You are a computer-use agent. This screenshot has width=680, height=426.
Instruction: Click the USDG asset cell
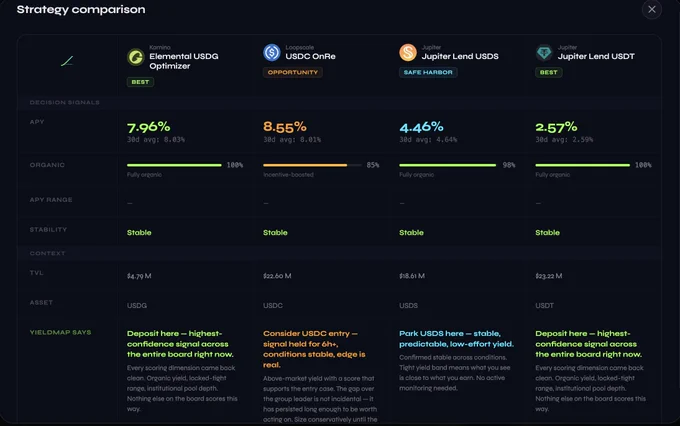137,305
